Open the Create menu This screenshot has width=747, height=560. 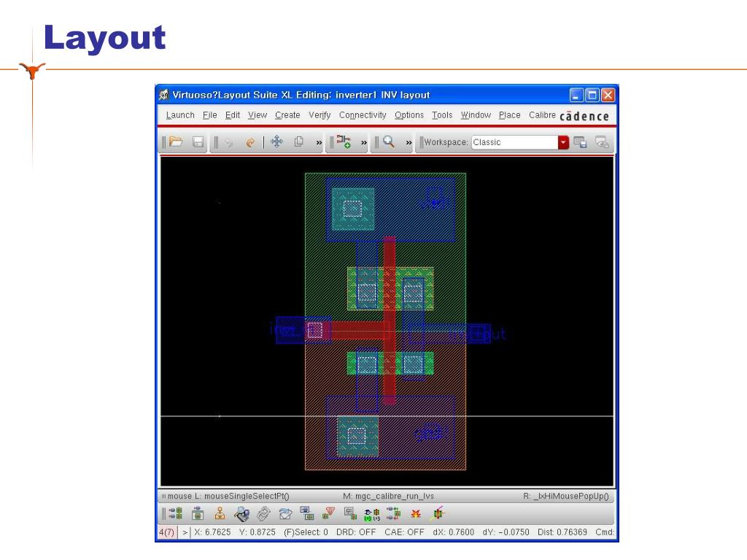click(x=287, y=115)
